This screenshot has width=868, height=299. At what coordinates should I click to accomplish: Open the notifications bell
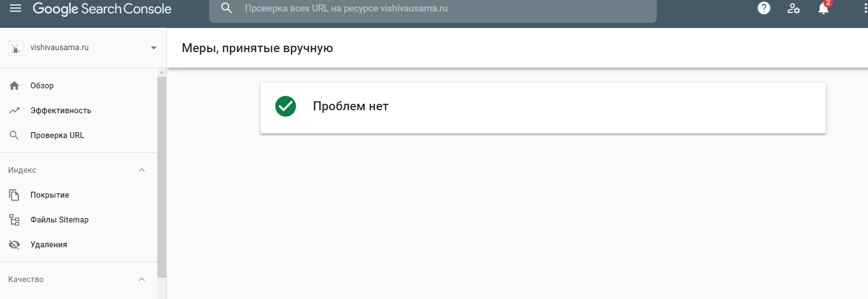[823, 8]
